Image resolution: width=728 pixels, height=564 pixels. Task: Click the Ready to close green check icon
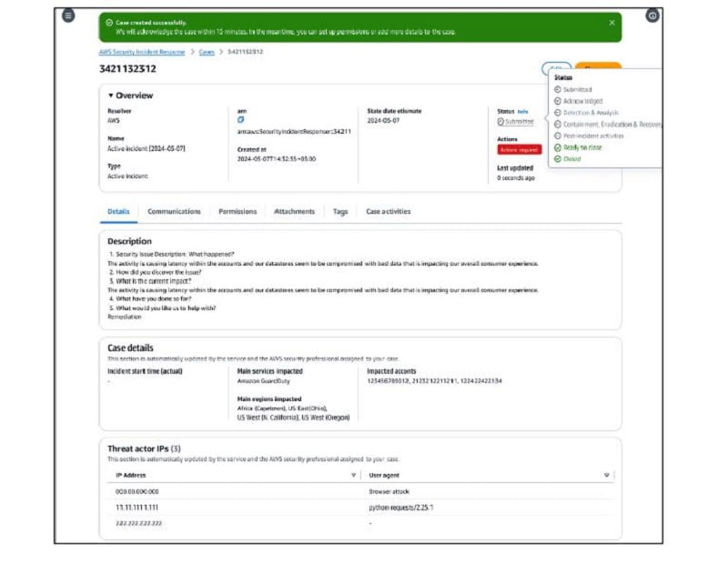tap(558, 147)
